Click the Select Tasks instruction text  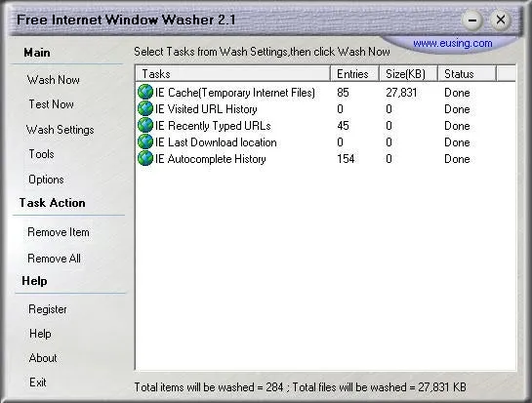point(262,52)
